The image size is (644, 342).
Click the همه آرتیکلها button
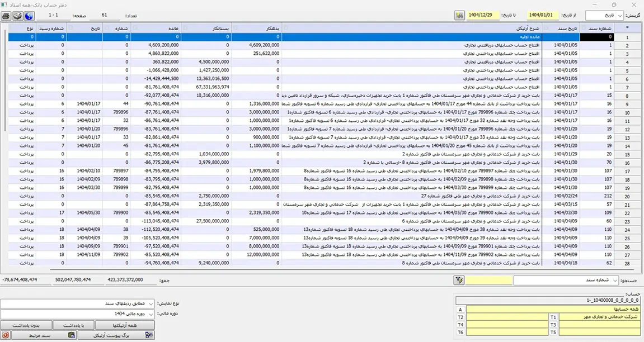(124, 325)
